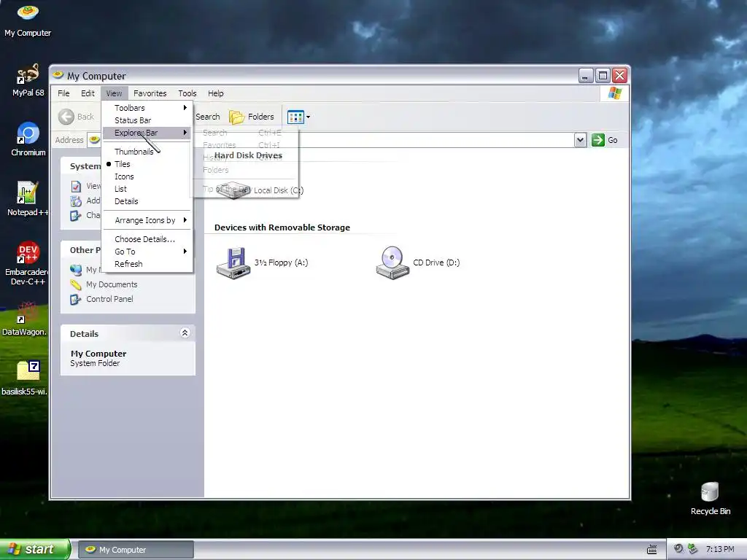Click the Start button label

39,549
